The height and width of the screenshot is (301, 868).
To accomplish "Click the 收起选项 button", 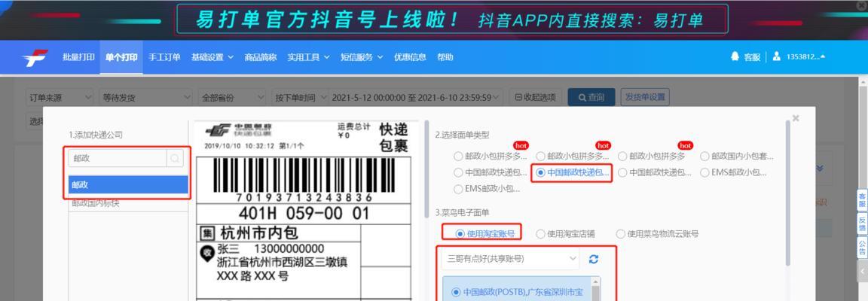I will click(x=535, y=97).
